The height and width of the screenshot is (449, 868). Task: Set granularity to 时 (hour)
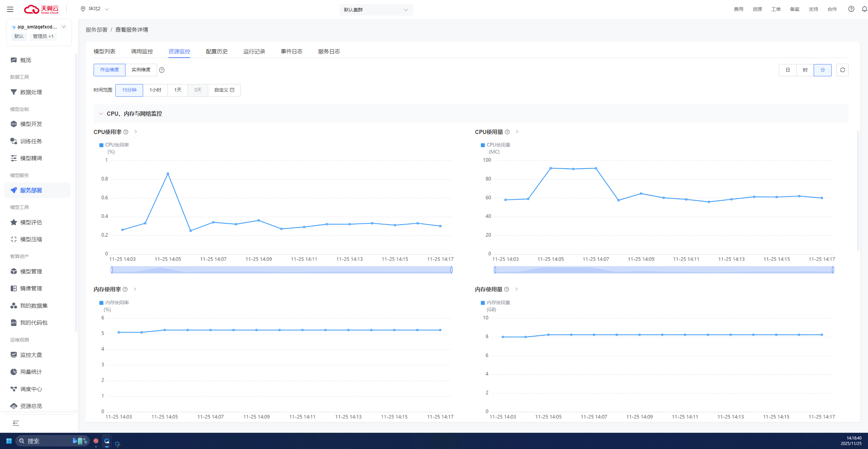click(x=805, y=70)
